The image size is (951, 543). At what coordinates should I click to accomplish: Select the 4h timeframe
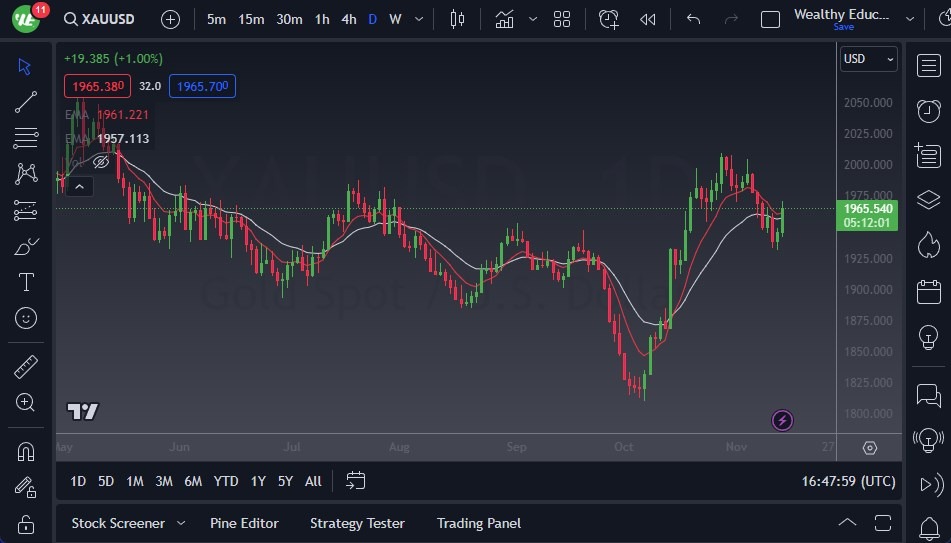click(x=348, y=19)
